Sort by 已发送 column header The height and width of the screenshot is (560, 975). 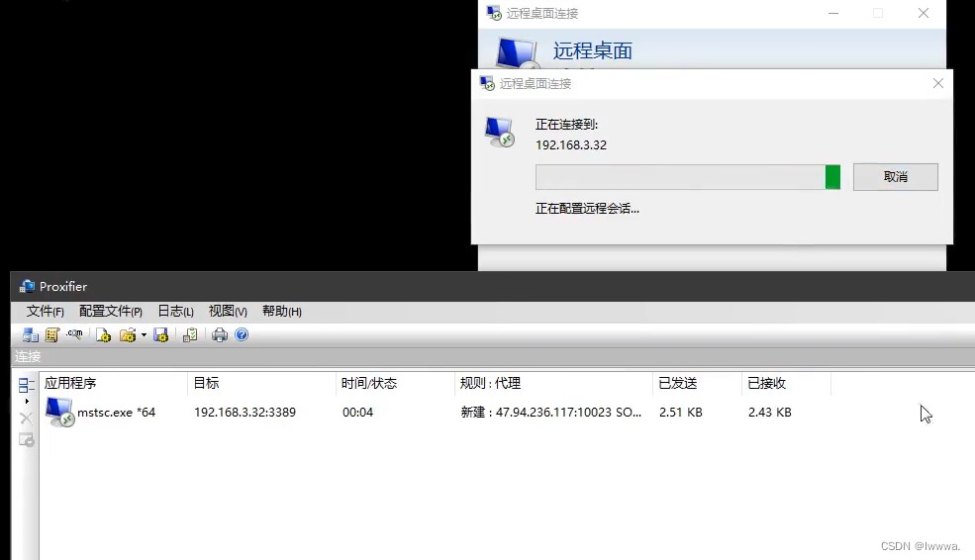coord(697,383)
